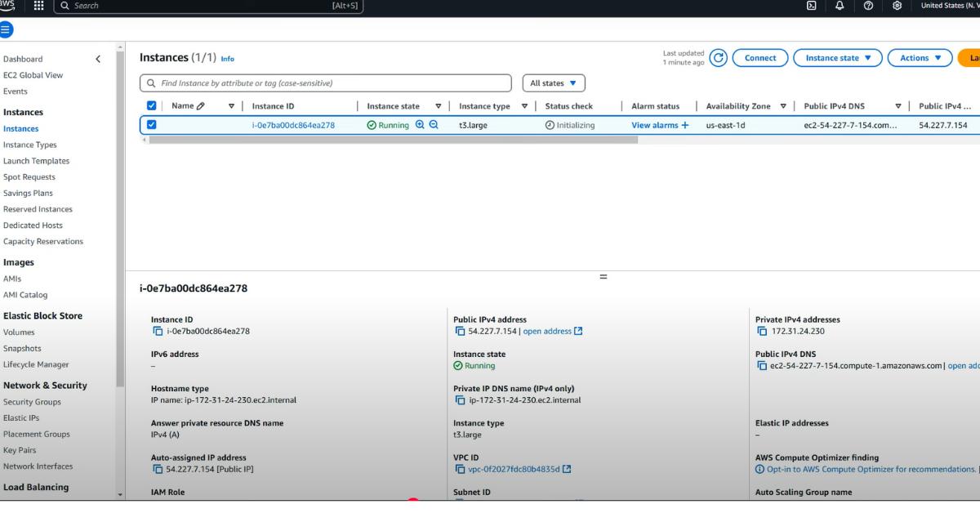
Task: Toggle the select-all checkbox in table header
Action: (151, 106)
